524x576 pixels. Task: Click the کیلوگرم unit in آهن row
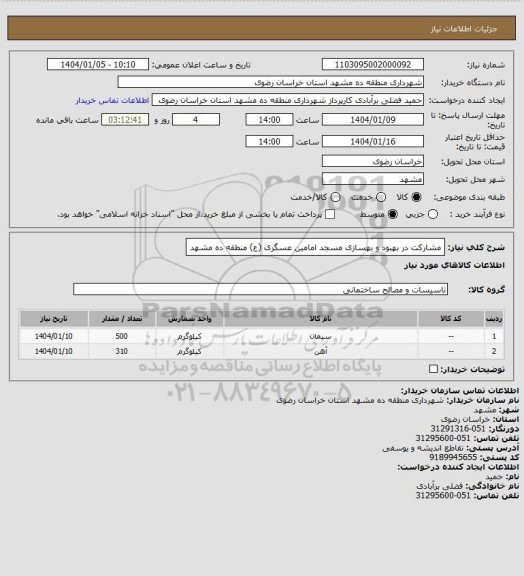190,352
